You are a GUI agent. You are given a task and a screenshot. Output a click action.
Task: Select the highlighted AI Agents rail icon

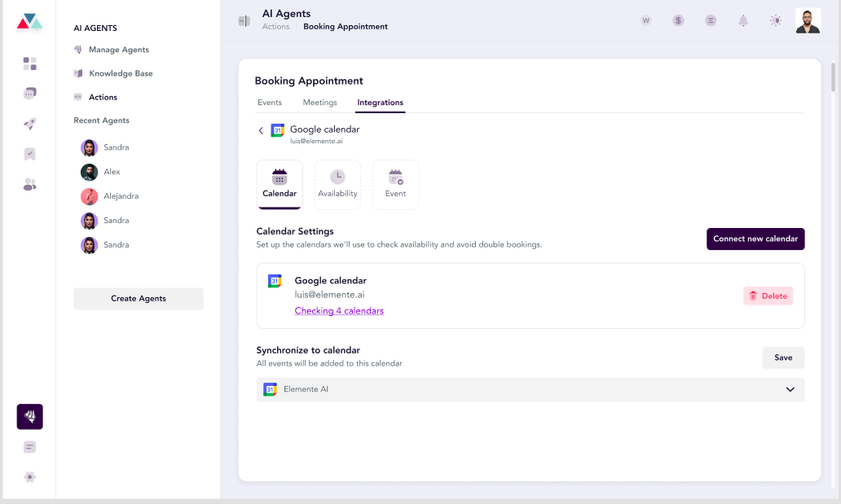point(29,417)
